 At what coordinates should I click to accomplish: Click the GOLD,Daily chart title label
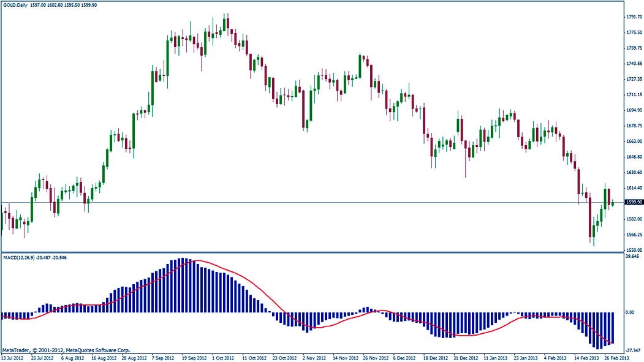click(x=15, y=5)
